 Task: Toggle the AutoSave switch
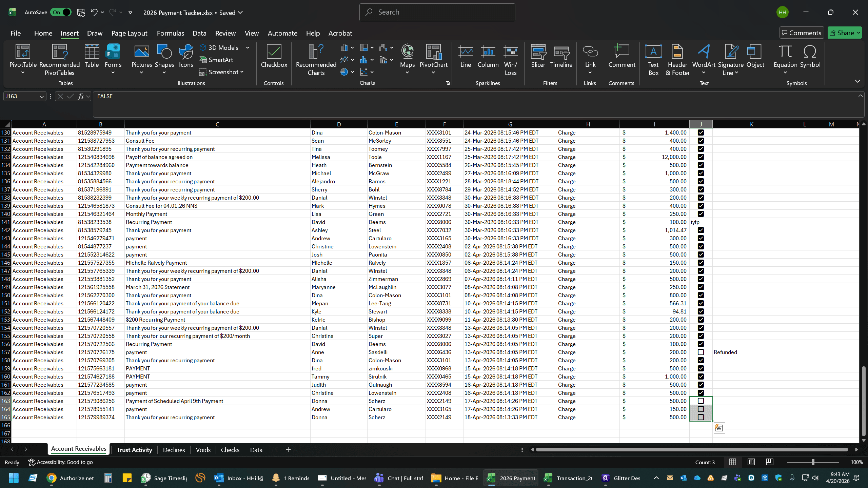pyautogui.click(x=61, y=13)
